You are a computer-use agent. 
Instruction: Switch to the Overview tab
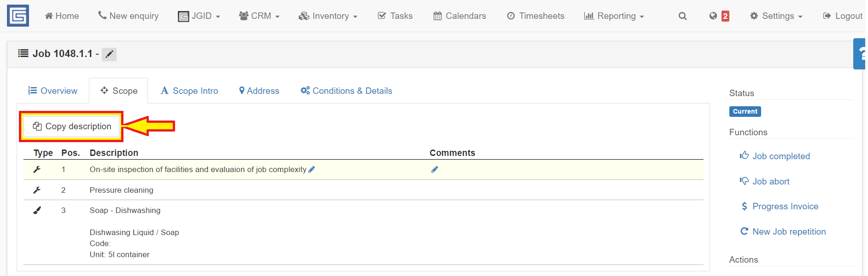[53, 91]
